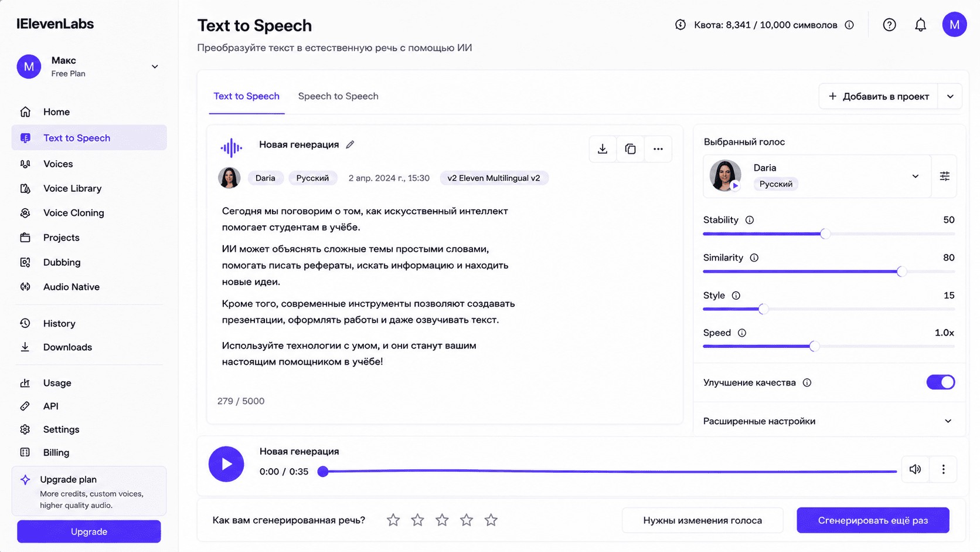980x552 pixels.
Task: Click the Upgrade plan promo card
Action: tap(89, 492)
